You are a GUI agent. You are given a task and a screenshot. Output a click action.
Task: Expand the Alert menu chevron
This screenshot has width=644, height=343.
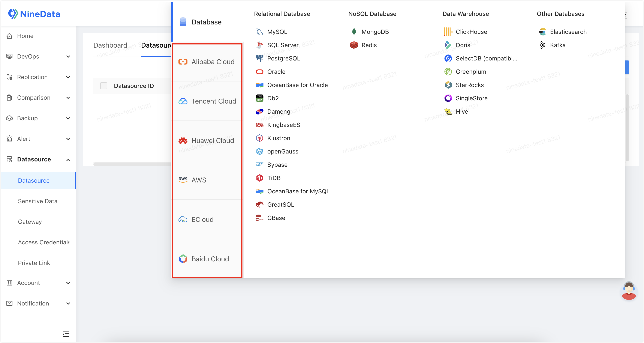68,139
